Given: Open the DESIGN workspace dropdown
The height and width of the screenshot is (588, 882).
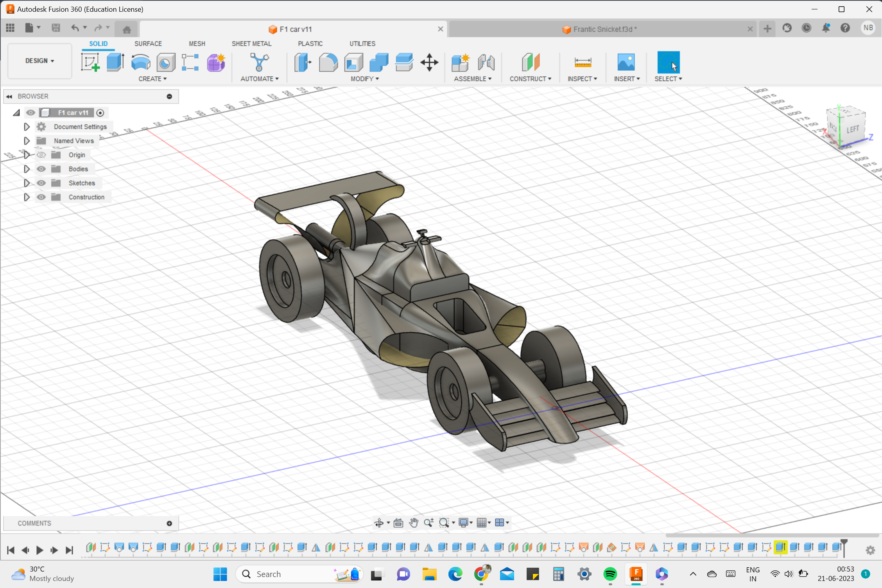Looking at the screenshot, I should (x=39, y=61).
